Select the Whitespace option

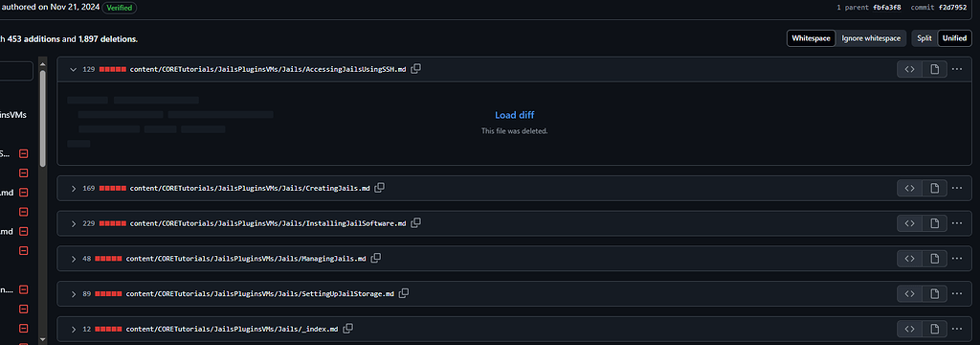click(x=812, y=38)
